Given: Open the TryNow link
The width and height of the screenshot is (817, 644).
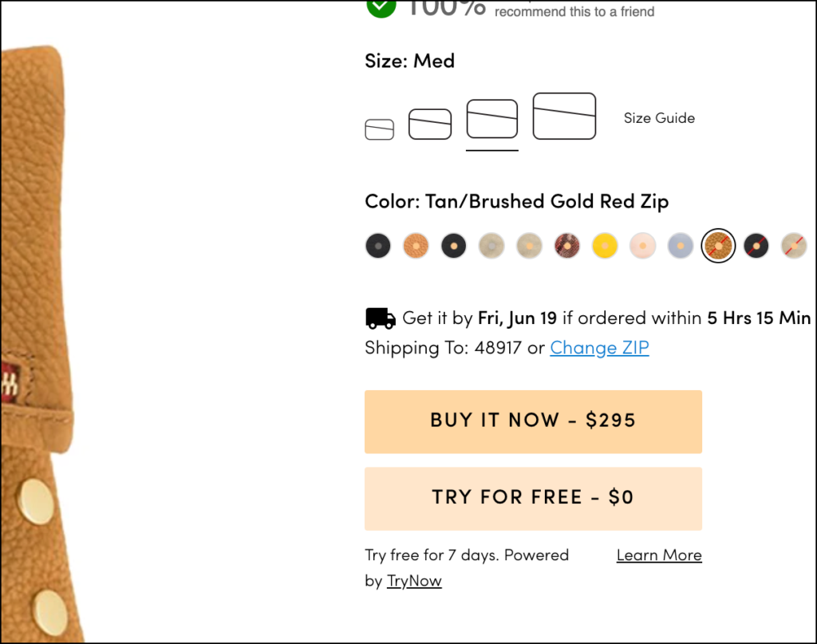Looking at the screenshot, I should [414, 581].
